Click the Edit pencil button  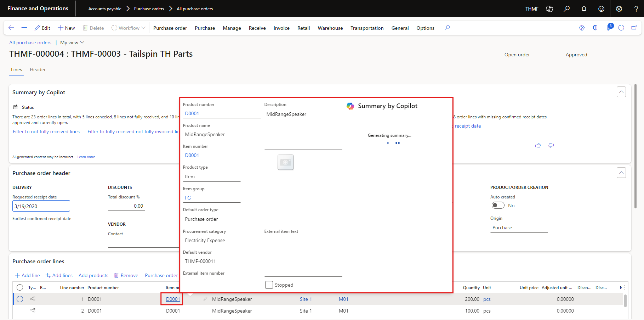(42, 28)
